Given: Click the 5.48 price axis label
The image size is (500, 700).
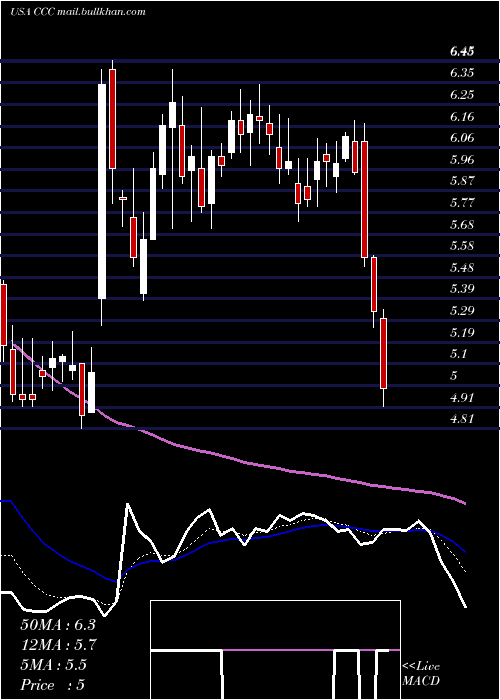Looking at the screenshot, I should tap(462, 268).
